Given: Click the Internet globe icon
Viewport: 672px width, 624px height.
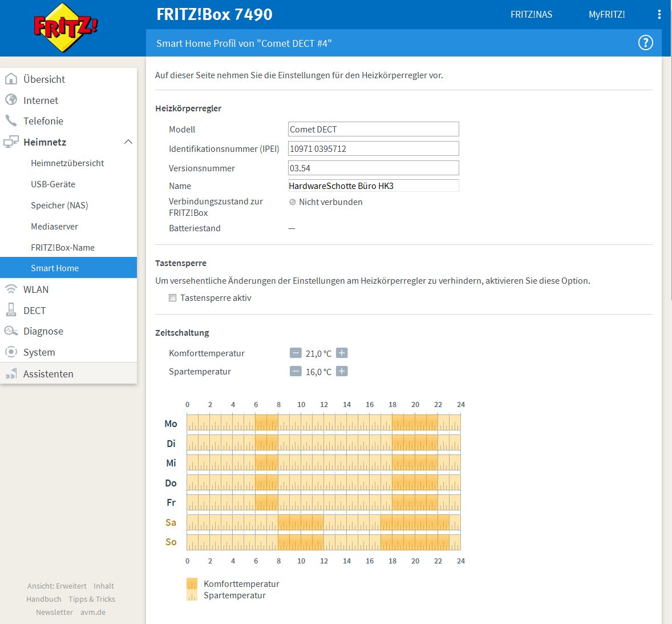Looking at the screenshot, I should (11, 100).
